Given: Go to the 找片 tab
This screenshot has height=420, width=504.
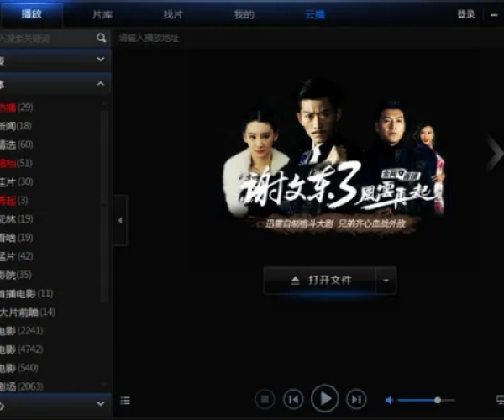Looking at the screenshot, I should (x=173, y=14).
